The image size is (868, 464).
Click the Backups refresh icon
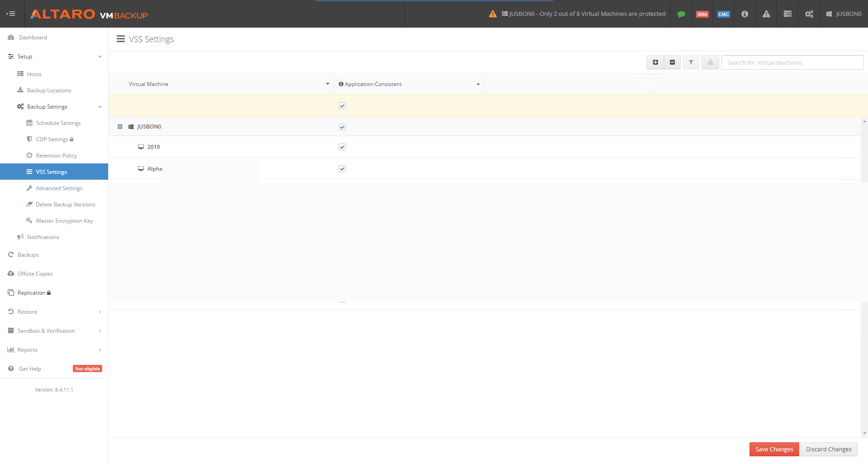(11, 254)
